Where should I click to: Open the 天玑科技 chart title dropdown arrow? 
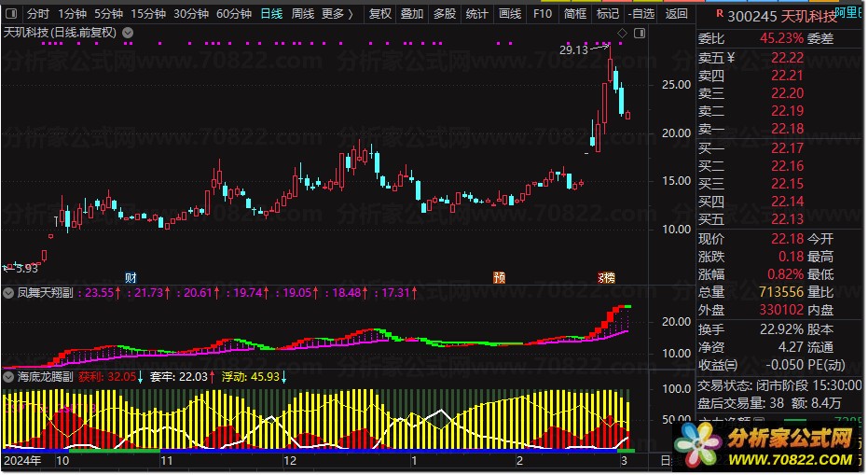(x=128, y=33)
